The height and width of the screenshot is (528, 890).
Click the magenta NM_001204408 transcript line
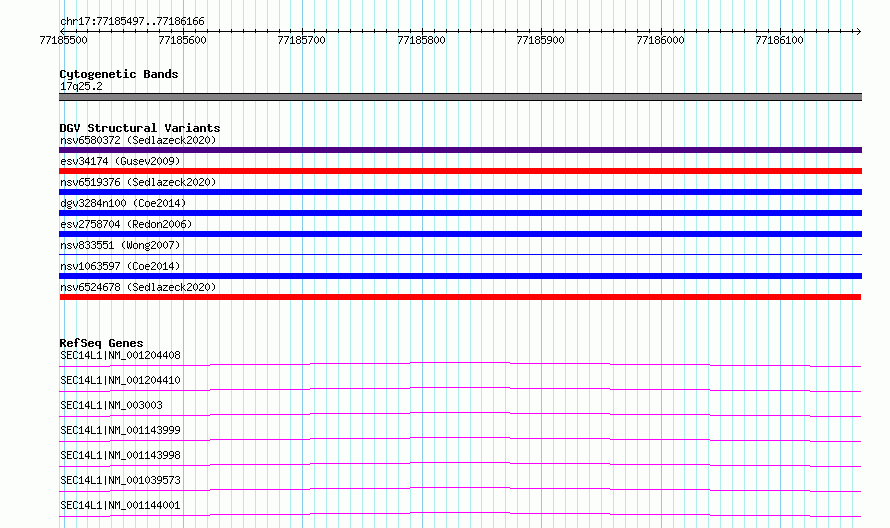pyautogui.click(x=460, y=362)
